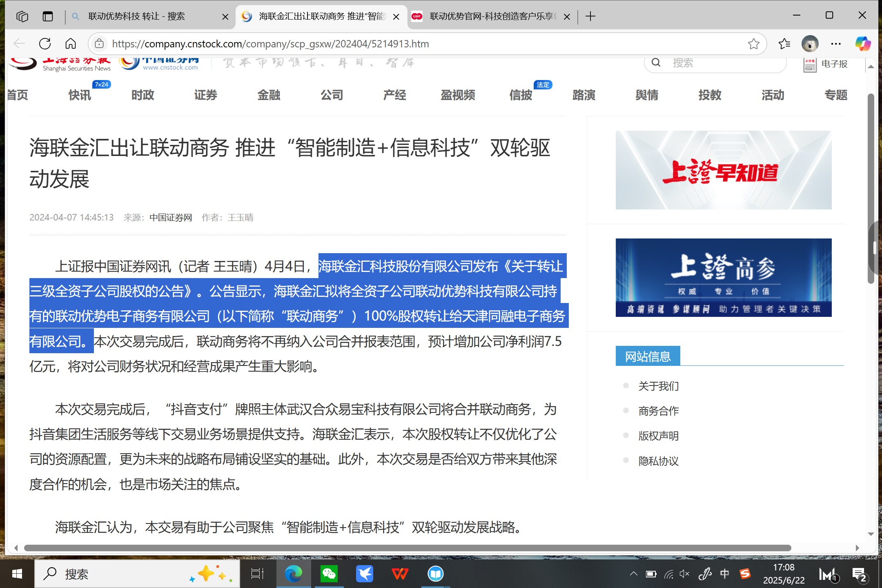The image size is (882, 588).
Task: Launch the Copilot sidebar icon
Action: [x=863, y=44]
